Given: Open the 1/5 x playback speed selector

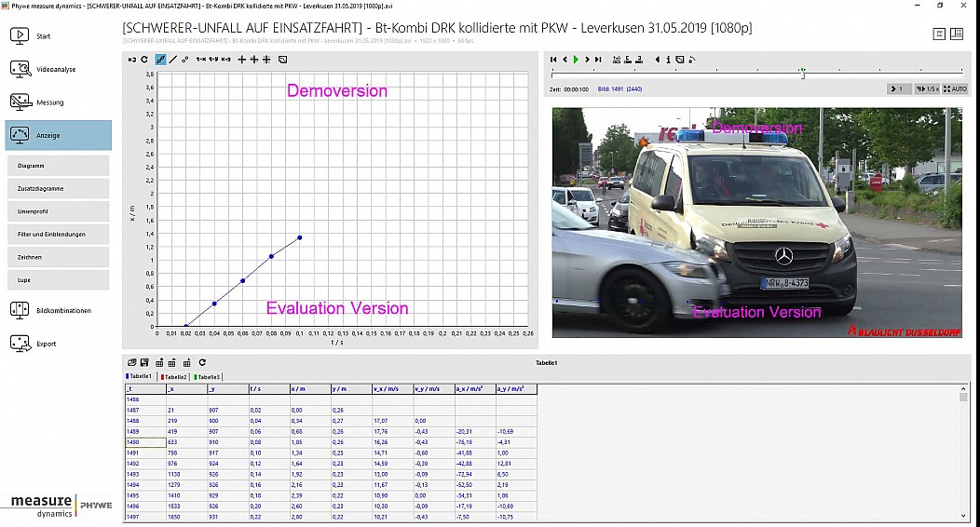Looking at the screenshot, I should click(x=927, y=89).
